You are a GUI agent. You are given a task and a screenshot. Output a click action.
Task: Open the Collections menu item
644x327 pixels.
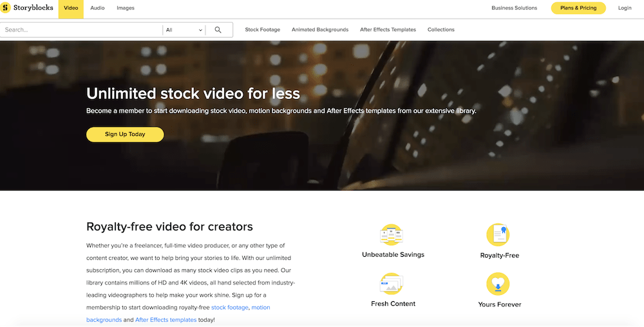coord(440,30)
